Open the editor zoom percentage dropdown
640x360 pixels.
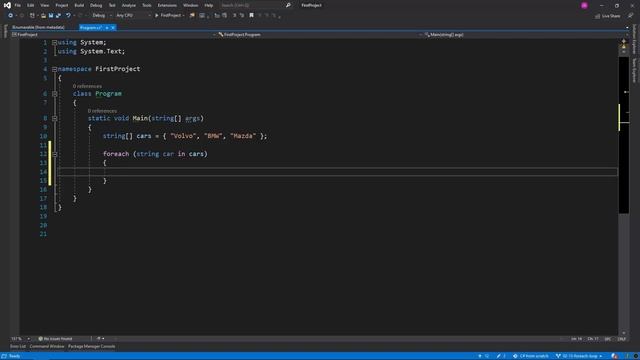coord(20,339)
